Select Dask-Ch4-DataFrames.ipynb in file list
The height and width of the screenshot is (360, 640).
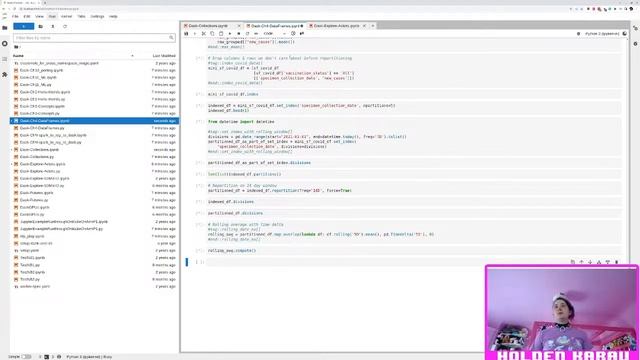[x=94, y=121]
